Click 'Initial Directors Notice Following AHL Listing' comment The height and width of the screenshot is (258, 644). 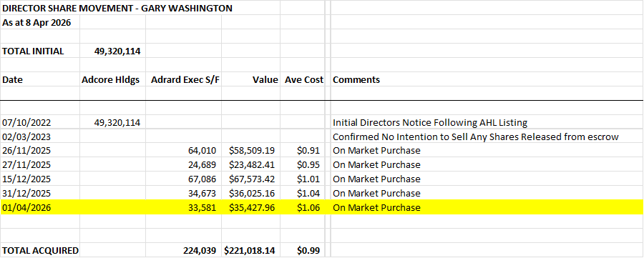(x=430, y=122)
